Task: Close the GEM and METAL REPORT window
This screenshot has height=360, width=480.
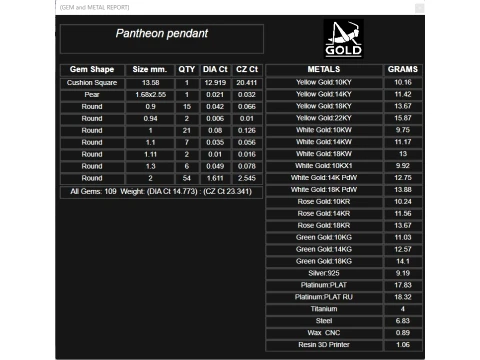Action: (419, 8)
